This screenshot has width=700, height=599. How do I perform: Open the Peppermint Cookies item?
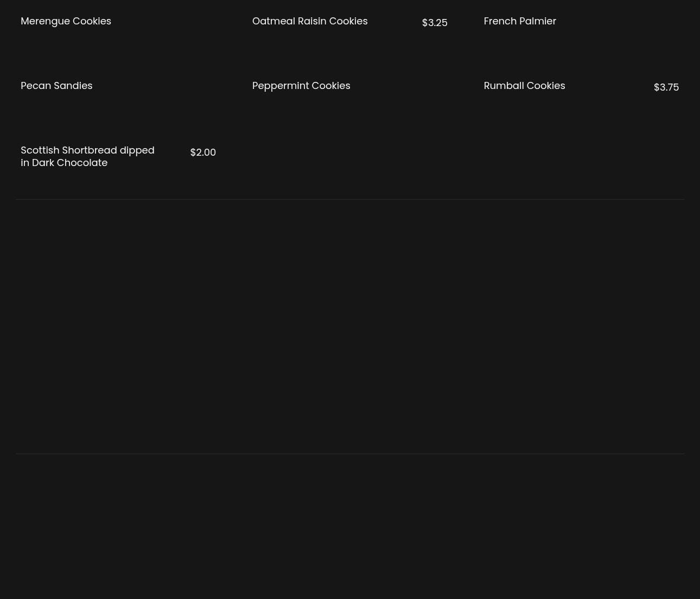pos(301,86)
